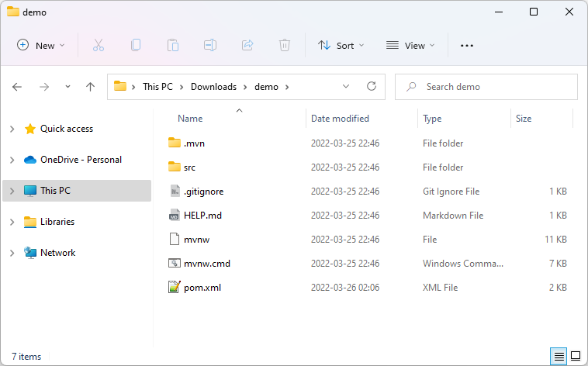588x366 pixels.
Task: Open the address bar history dropdown
Action: 347,87
